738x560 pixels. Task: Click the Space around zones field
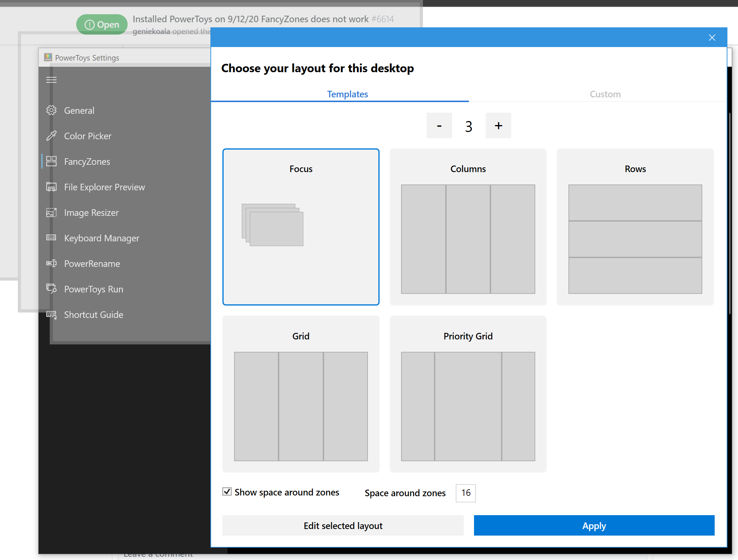click(x=465, y=493)
